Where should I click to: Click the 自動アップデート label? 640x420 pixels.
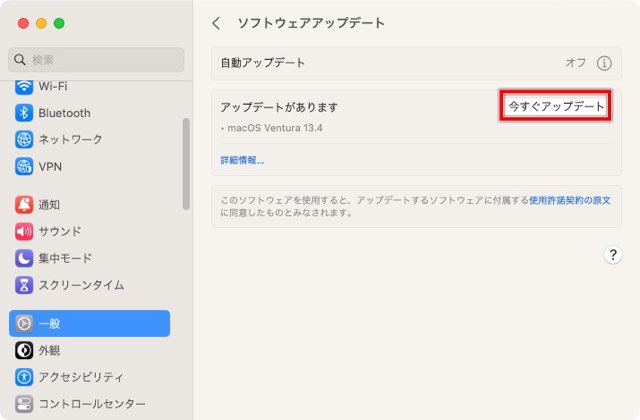point(262,63)
